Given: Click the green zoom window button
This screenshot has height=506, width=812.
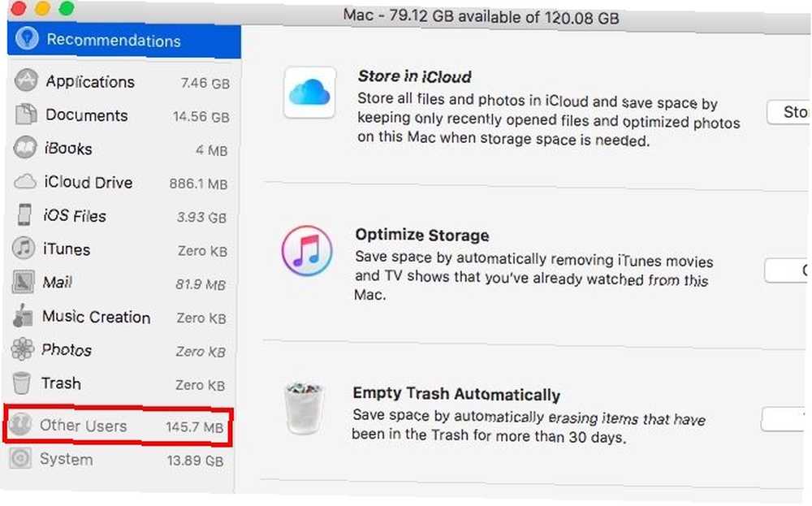Looking at the screenshot, I should [66, 8].
